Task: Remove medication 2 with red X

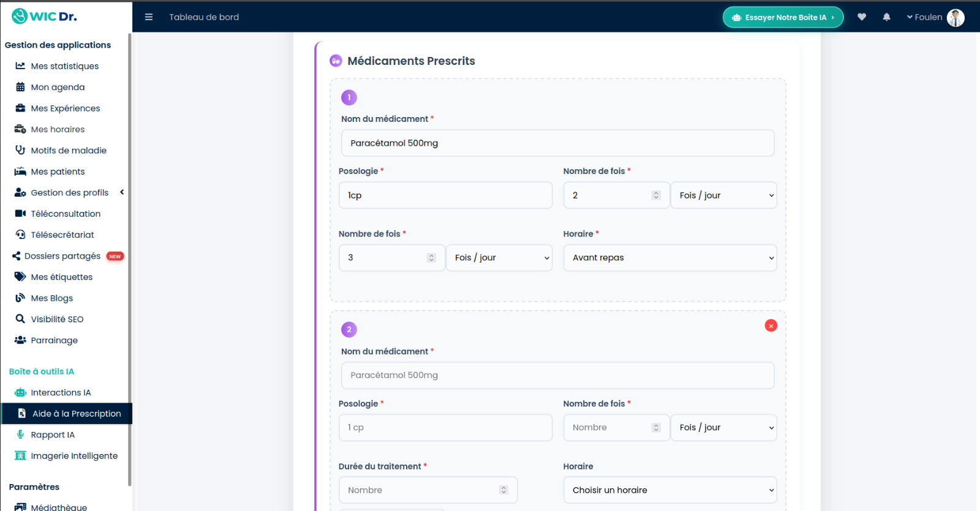Action: point(771,326)
